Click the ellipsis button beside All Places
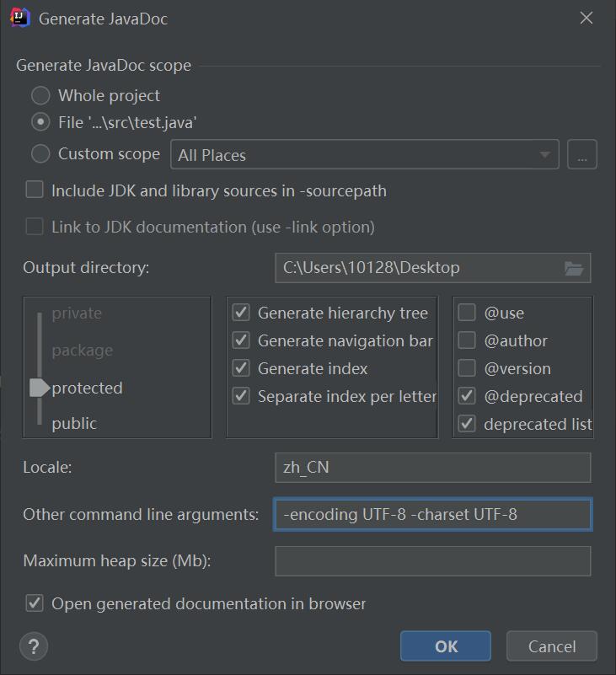The height and width of the screenshot is (675, 616). point(582,155)
